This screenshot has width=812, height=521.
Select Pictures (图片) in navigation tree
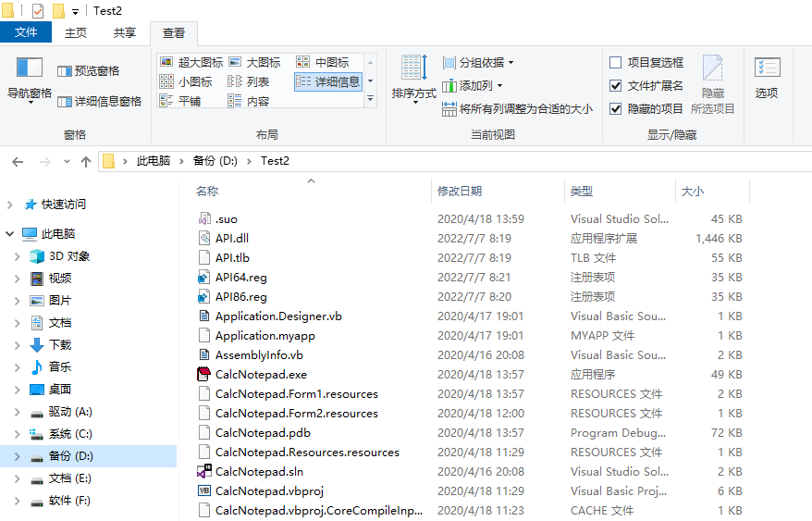pos(59,301)
